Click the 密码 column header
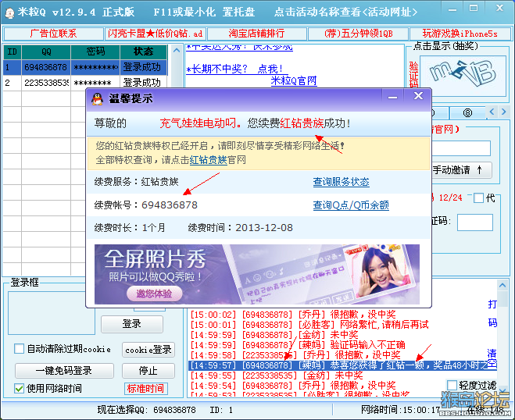Screen dimensions: 515x420 click(x=95, y=52)
